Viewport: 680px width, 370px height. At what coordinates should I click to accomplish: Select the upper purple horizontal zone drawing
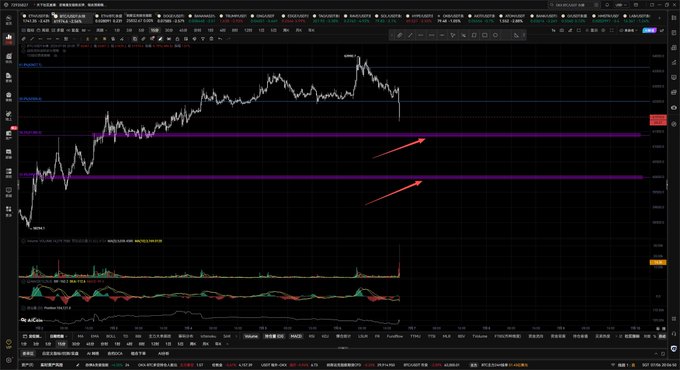pyautogui.click(x=367, y=135)
